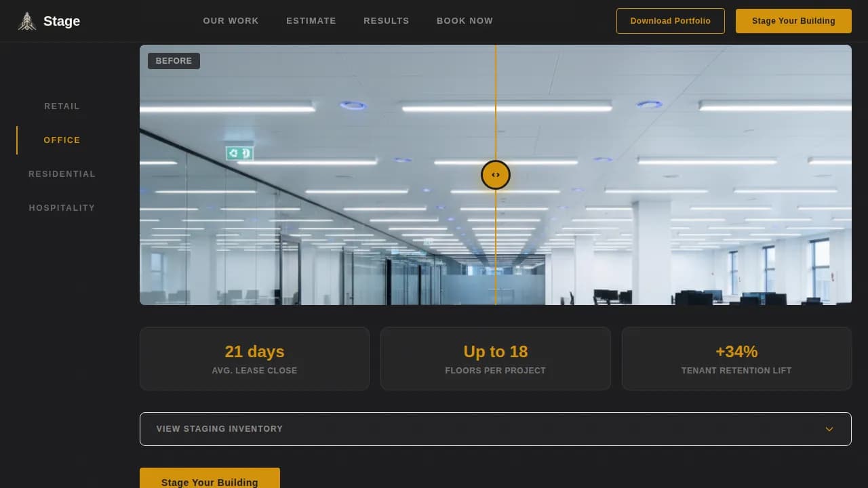This screenshot has height=488, width=868.
Task: Open the Our Work nav item
Action: (x=231, y=21)
